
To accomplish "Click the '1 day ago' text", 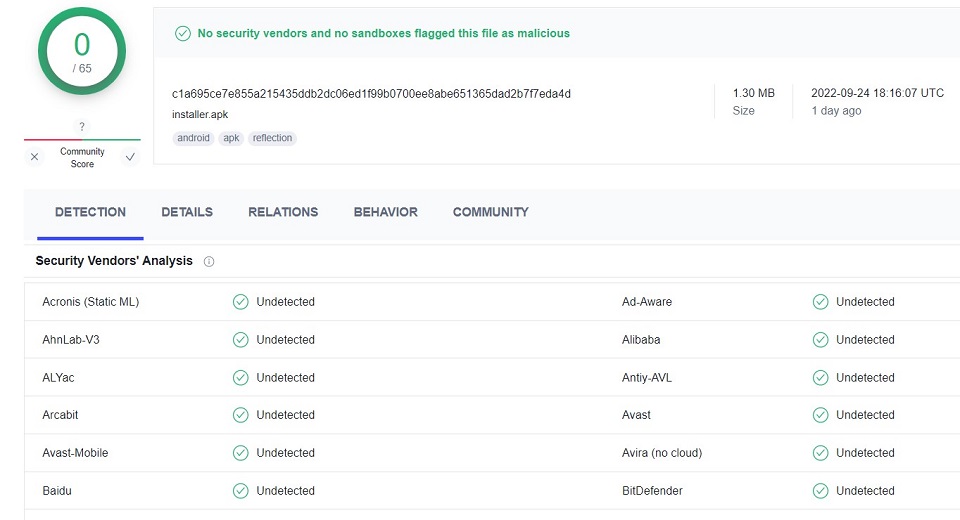I will (x=836, y=111).
